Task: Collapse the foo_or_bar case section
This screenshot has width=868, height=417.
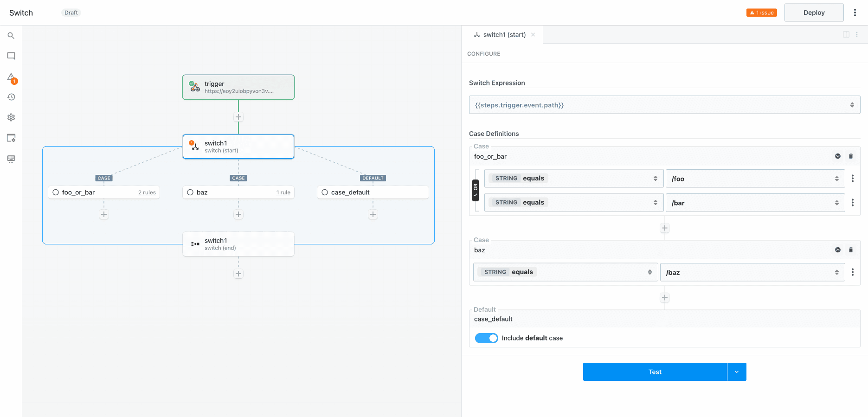Action: [838, 156]
